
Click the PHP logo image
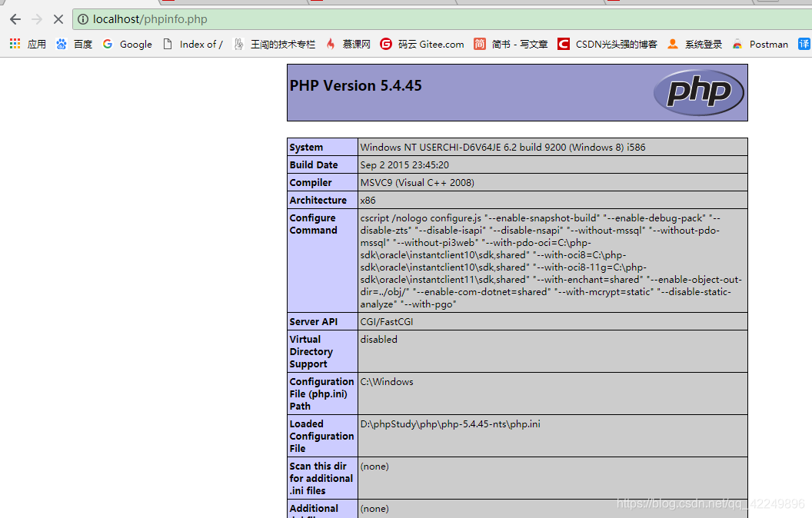(699, 92)
